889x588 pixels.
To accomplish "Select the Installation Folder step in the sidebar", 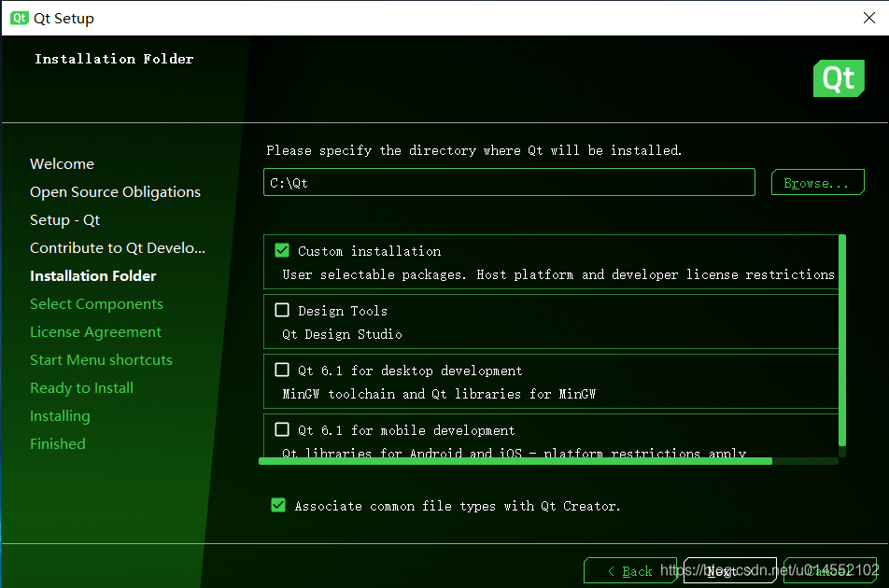I will point(93,276).
